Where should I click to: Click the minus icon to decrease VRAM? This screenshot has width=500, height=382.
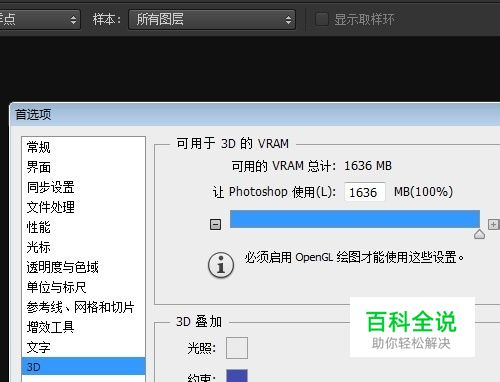tap(215, 224)
